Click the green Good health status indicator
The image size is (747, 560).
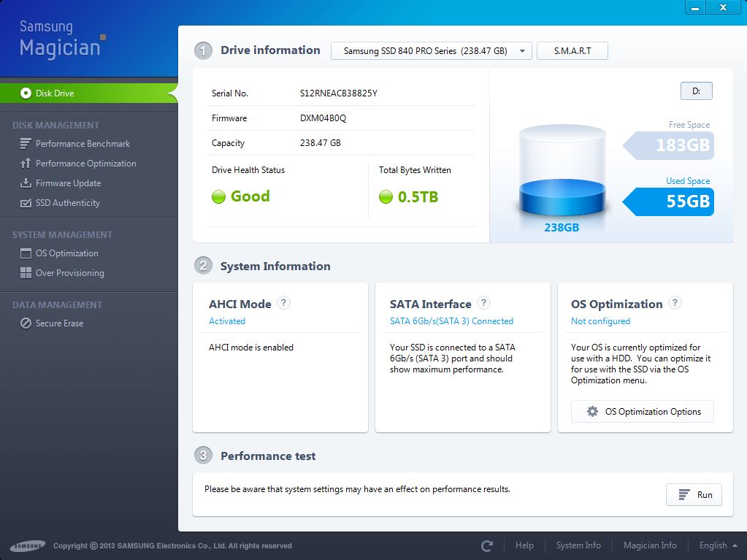(x=218, y=196)
